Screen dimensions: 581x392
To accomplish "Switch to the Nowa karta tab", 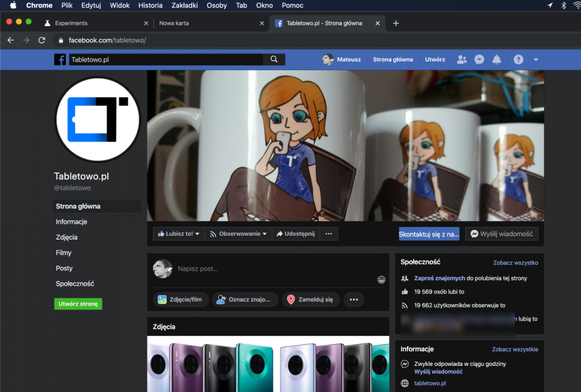I will tap(211, 23).
